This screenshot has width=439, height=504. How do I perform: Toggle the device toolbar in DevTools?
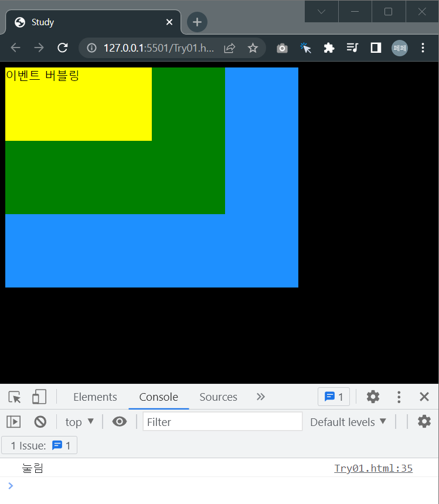point(39,397)
